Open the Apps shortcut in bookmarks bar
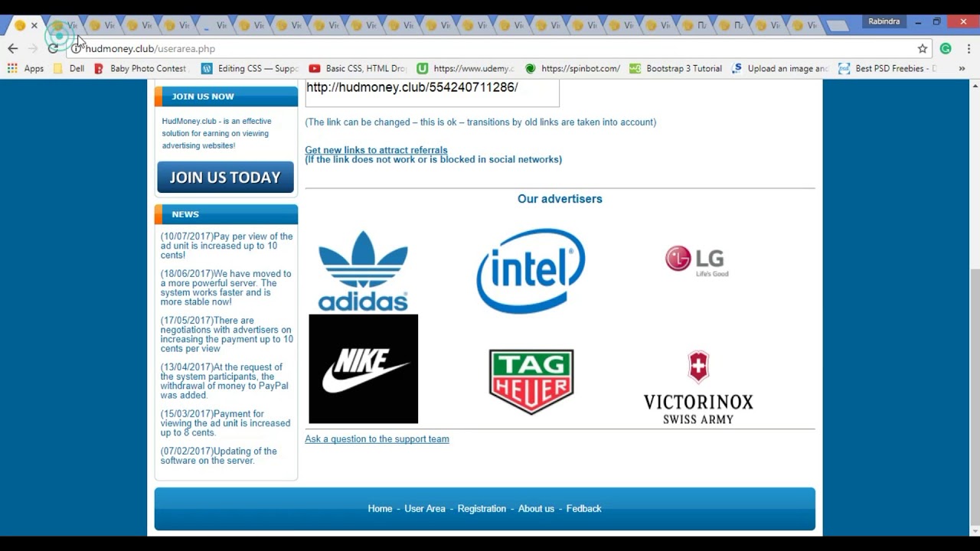The image size is (980, 551). 25,68
